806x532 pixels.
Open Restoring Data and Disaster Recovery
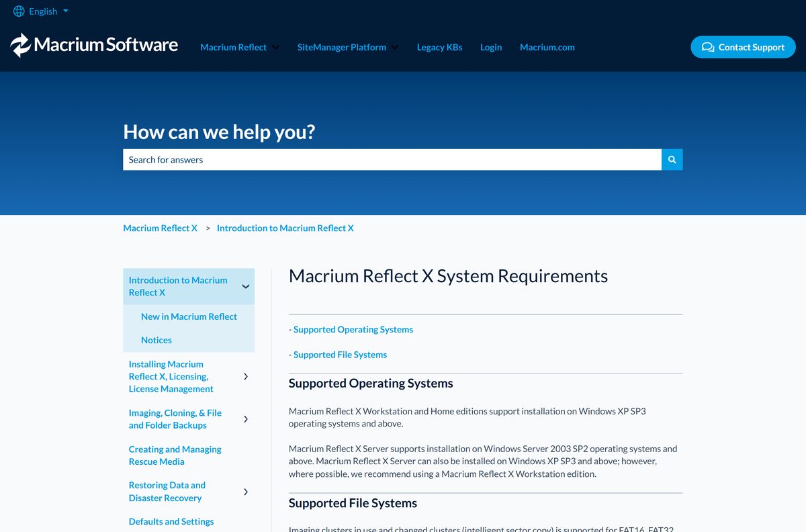tap(167, 492)
